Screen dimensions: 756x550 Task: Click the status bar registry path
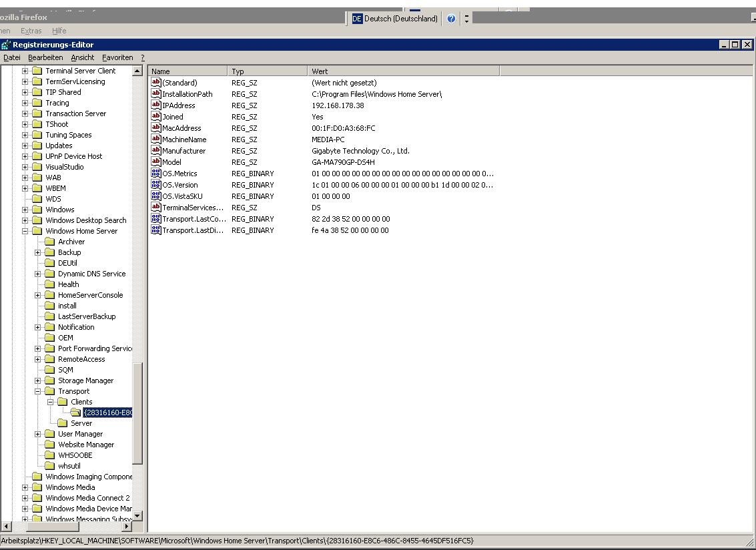(x=238, y=541)
